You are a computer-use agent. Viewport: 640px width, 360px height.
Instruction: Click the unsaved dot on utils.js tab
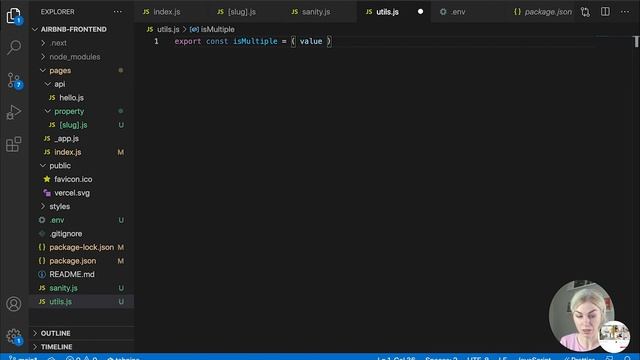click(x=420, y=11)
